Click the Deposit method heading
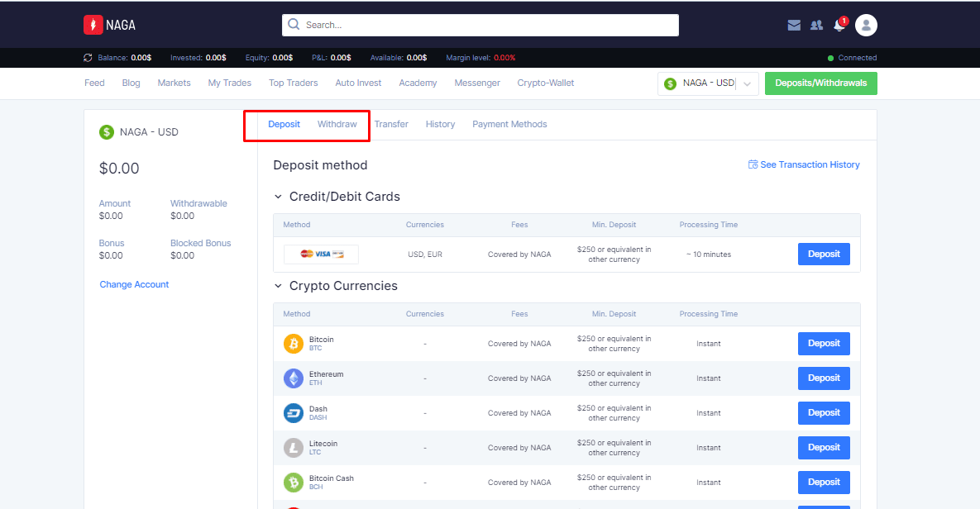This screenshot has width=980, height=509. click(320, 165)
